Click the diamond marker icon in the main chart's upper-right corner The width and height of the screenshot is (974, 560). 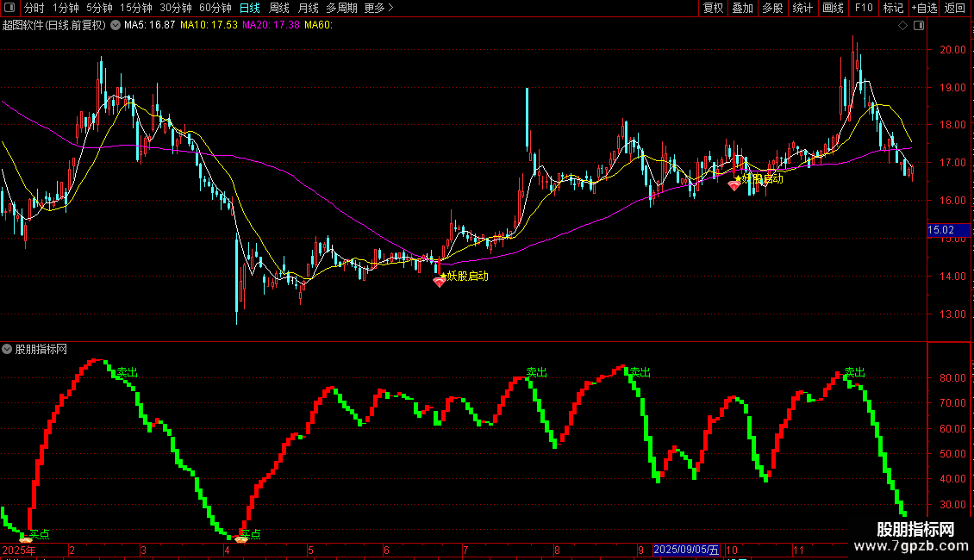pyautogui.click(x=903, y=26)
